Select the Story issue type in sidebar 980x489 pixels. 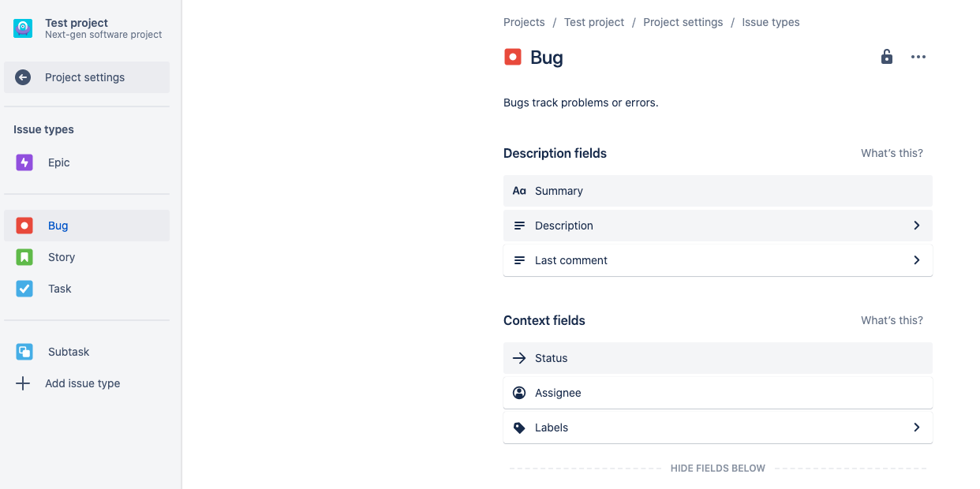tap(61, 256)
